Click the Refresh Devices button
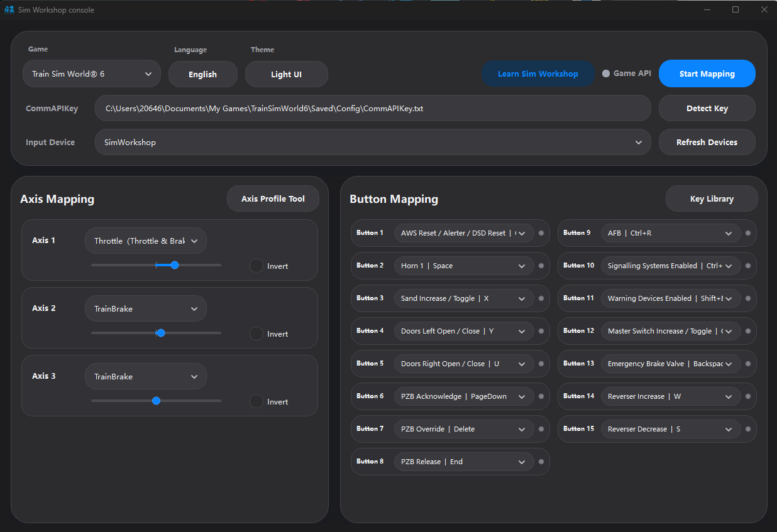The image size is (777, 532). [707, 142]
